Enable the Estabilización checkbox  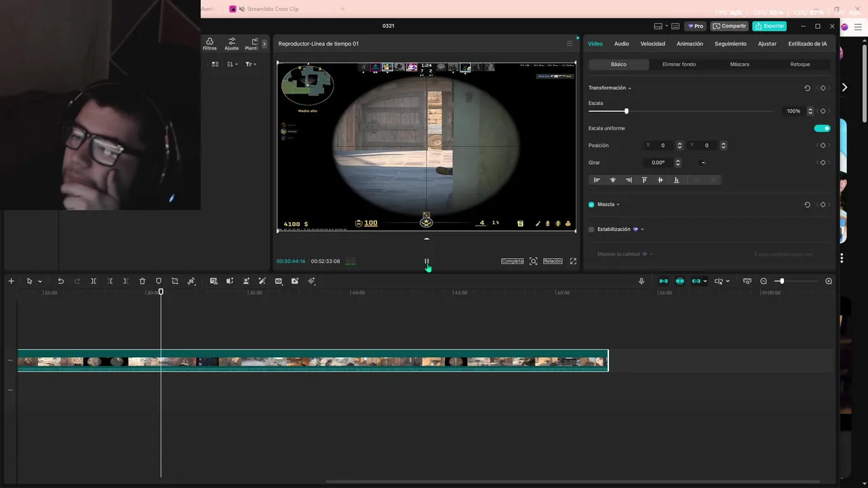591,229
